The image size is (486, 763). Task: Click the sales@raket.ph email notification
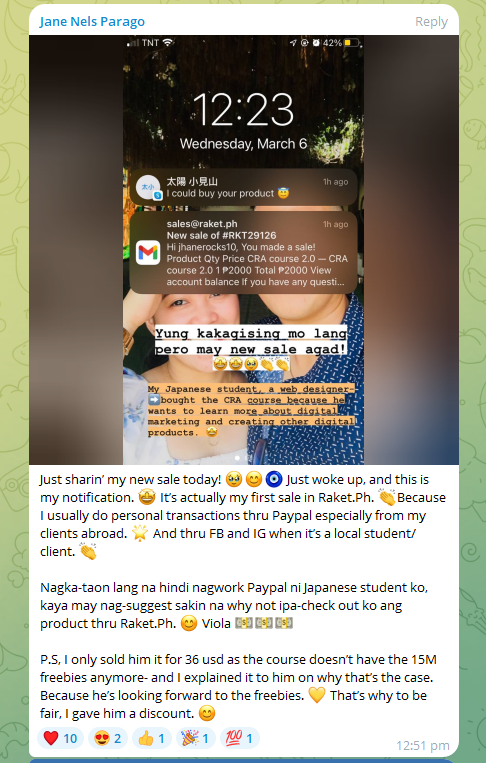point(243,252)
